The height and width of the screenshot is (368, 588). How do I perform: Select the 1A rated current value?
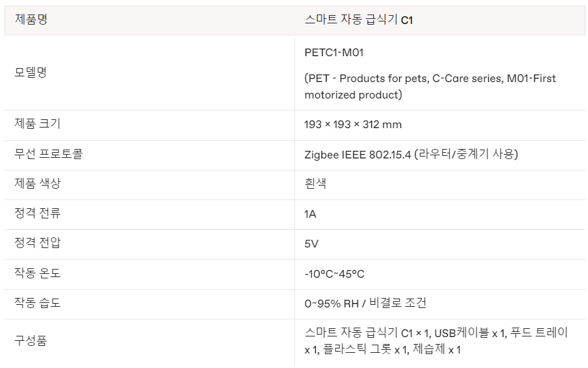(310, 214)
